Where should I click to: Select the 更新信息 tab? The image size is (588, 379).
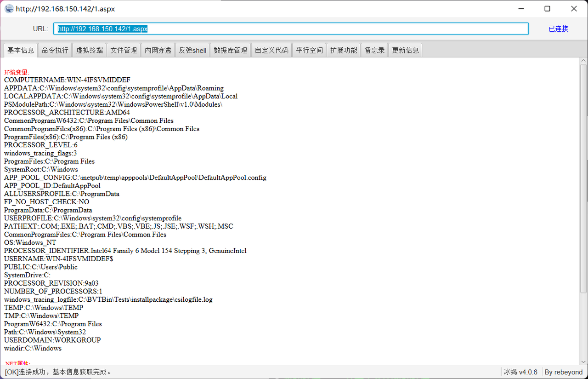pyautogui.click(x=405, y=51)
